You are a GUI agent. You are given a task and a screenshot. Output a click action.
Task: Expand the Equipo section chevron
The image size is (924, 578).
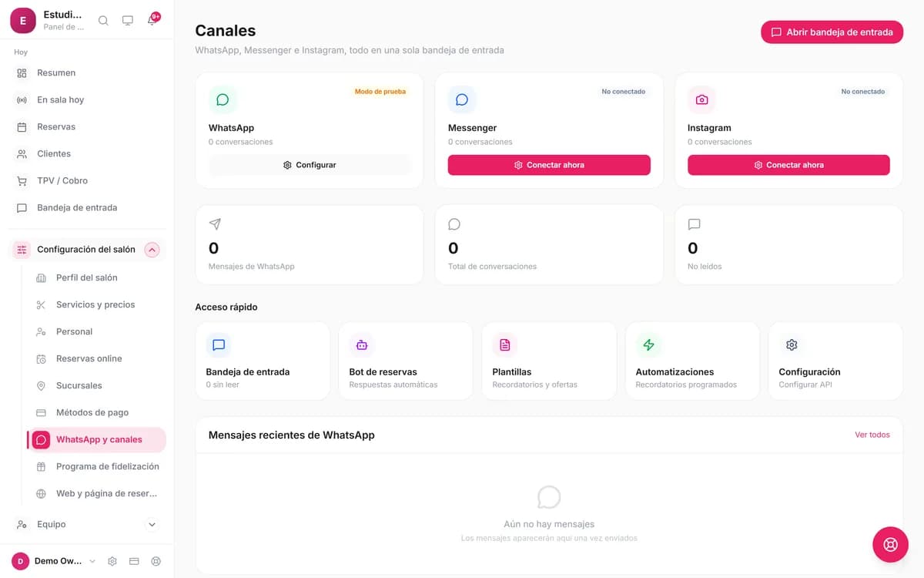(x=152, y=524)
